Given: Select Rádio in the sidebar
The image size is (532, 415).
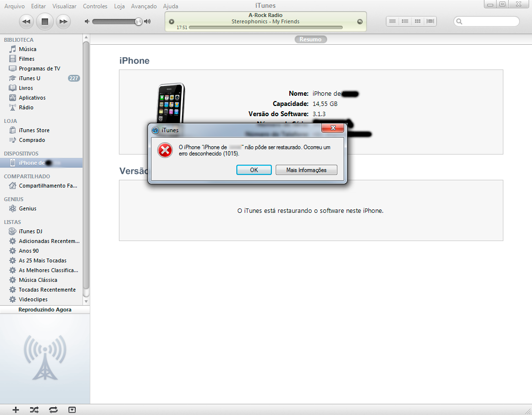Looking at the screenshot, I should click(x=41, y=107).
